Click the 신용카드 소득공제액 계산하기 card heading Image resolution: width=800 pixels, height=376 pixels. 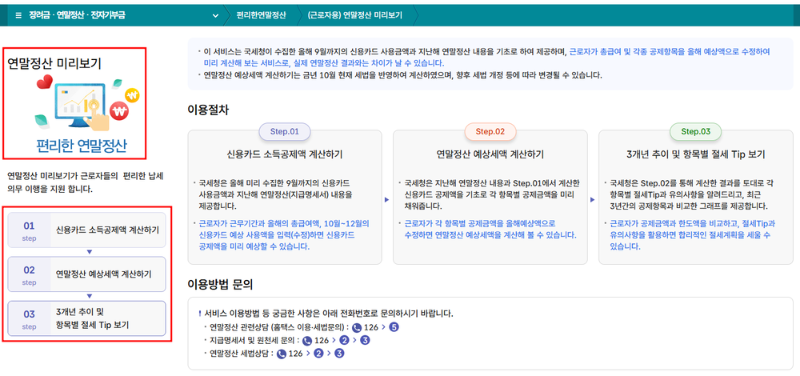coord(285,155)
